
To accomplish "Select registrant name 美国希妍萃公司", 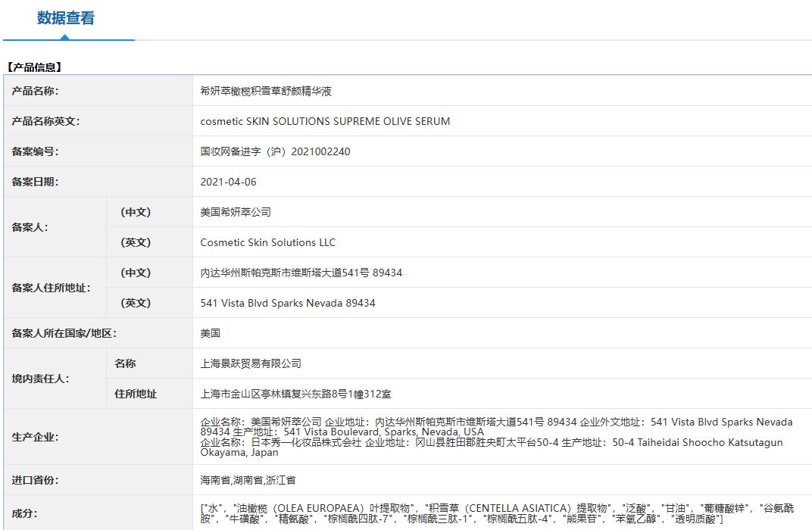I will (x=236, y=212).
